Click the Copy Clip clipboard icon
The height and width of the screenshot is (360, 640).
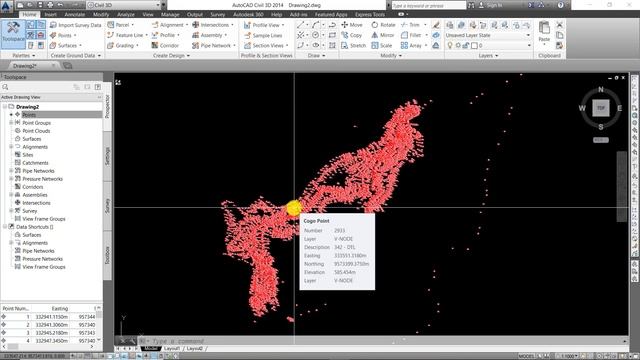pos(560,35)
